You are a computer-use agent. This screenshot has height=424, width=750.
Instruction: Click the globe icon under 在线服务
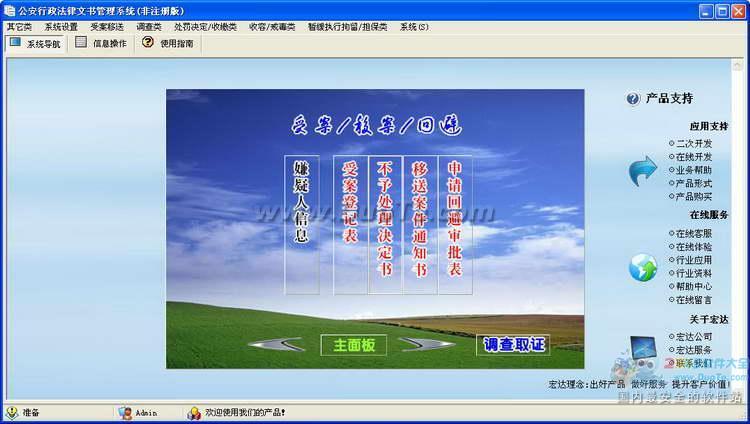(643, 268)
